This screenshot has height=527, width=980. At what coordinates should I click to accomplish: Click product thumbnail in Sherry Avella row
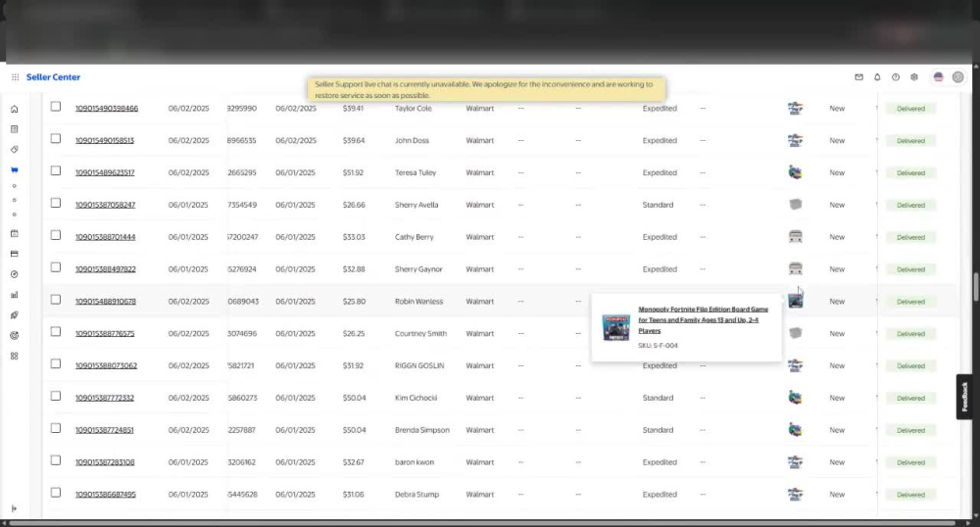tap(795, 204)
